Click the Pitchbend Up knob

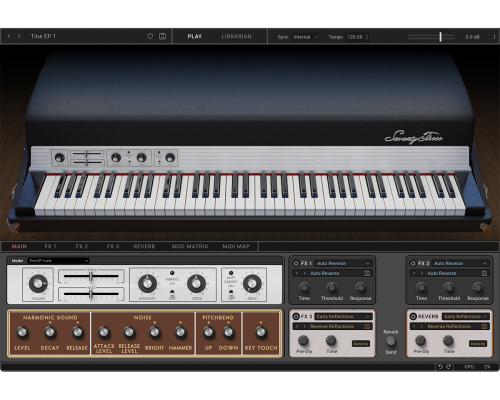(x=208, y=332)
